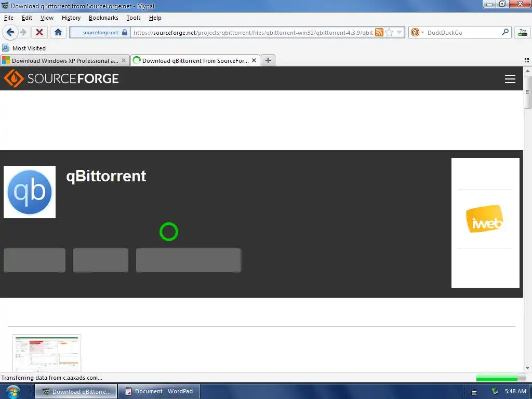Open the Windows Start button
This screenshot has height=399, width=532.
click(13, 392)
